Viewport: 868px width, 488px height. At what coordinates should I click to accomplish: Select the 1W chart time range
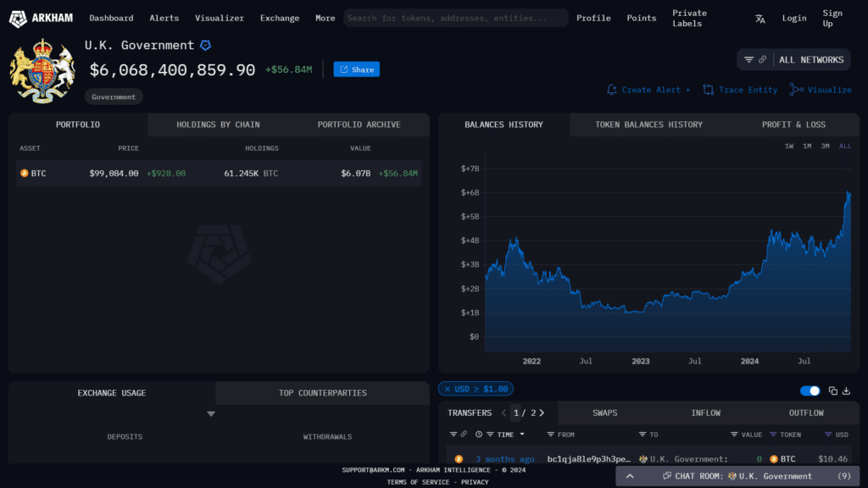pos(788,147)
